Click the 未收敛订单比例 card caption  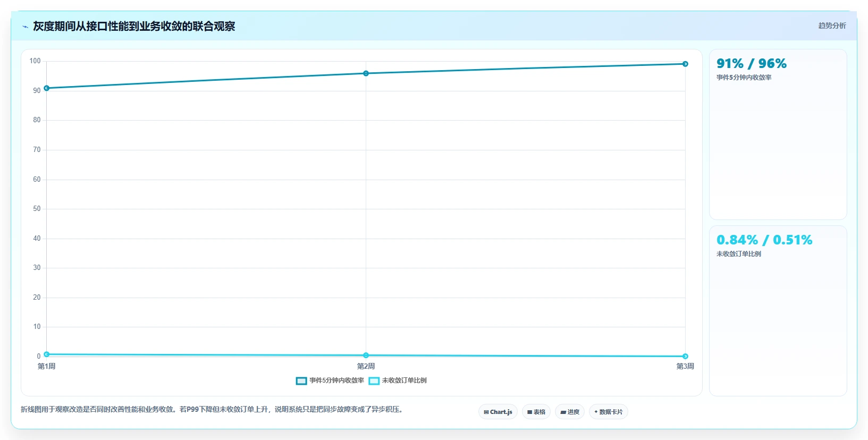[739, 254]
